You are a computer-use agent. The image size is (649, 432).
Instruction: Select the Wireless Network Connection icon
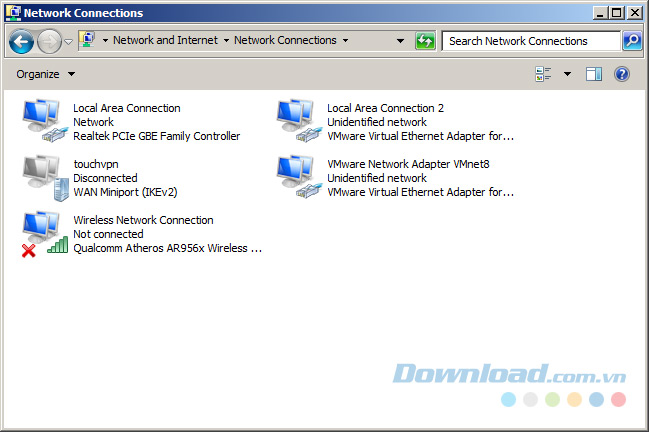(x=45, y=234)
